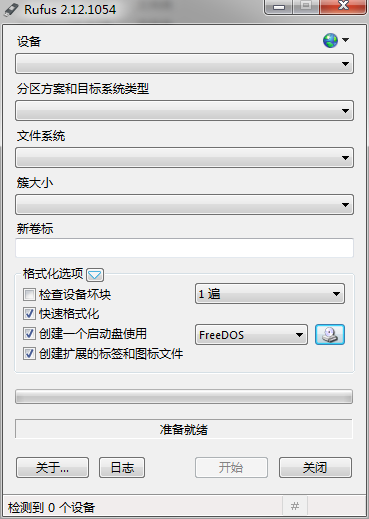Click the 新卷标 text field
The image size is (369, 519).
(184, 248)
